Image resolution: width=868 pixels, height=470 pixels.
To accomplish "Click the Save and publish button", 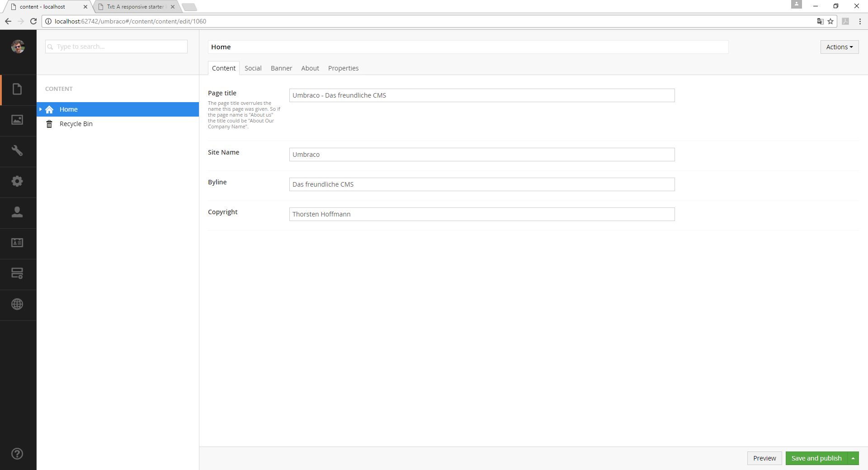I will pyautogui.click(x=816, y=458).
